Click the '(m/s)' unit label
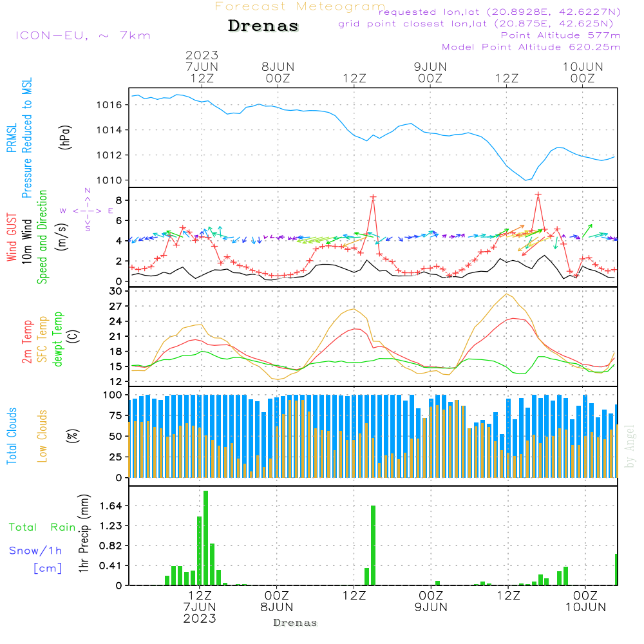 click(62, 238)
